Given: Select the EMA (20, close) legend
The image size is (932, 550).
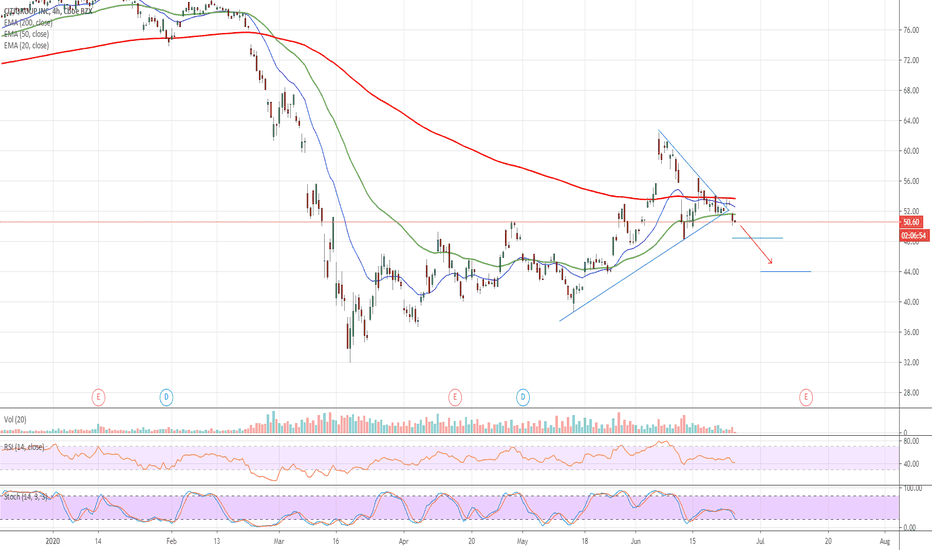Looking at the screenshot, I should (26, 45).
